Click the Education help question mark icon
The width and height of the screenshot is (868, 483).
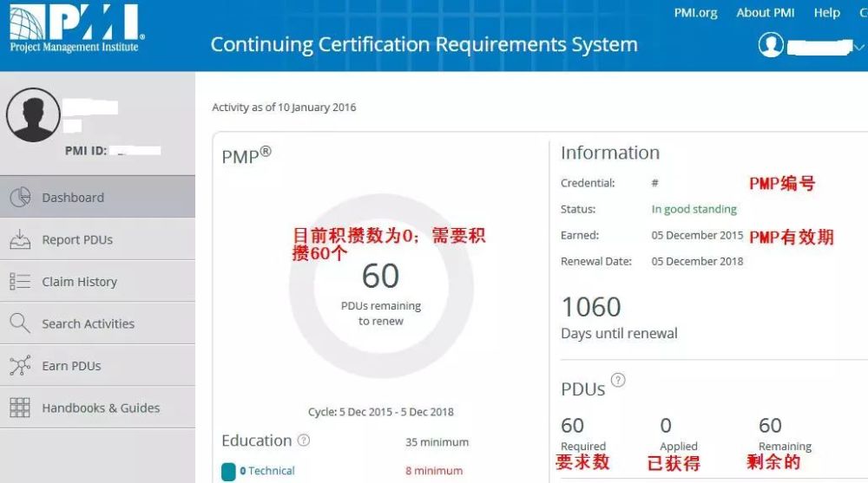tap(303, 441)
